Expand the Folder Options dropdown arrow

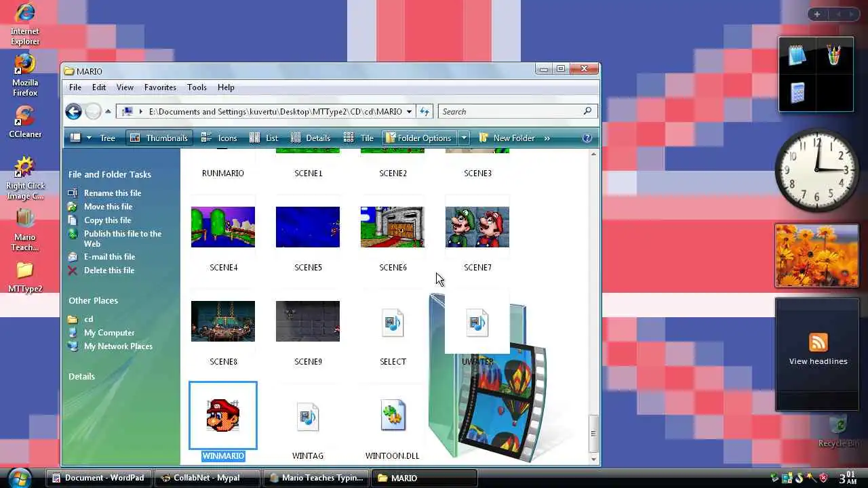464,138
